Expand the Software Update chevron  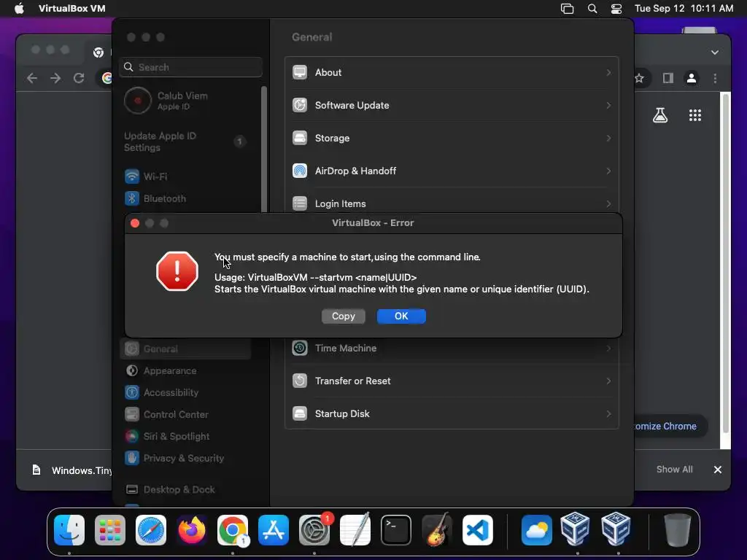coord(608,105)
